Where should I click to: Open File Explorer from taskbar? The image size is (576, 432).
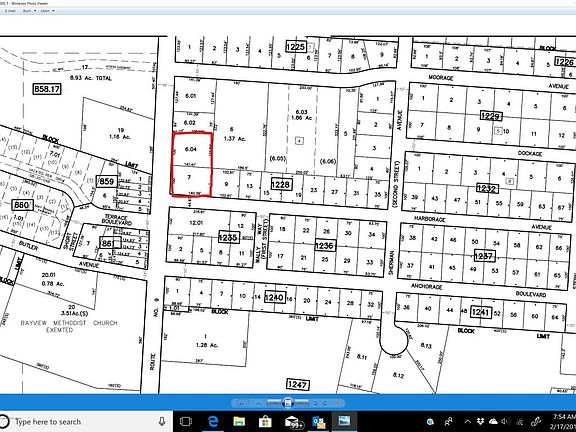tap(239, 421)
